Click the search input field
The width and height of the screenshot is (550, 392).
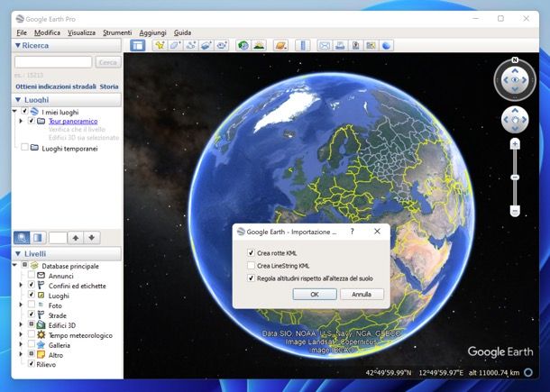pyautogui.click(x=53, y=62)
